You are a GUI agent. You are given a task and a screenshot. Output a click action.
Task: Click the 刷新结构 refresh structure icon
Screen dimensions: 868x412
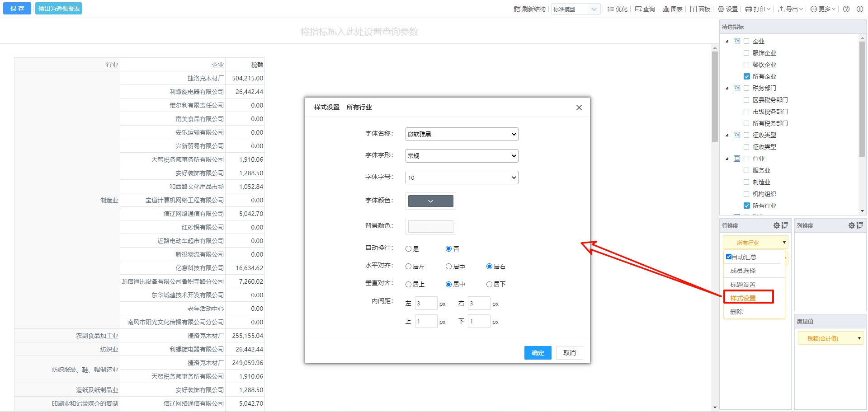[x=517, y=9]
